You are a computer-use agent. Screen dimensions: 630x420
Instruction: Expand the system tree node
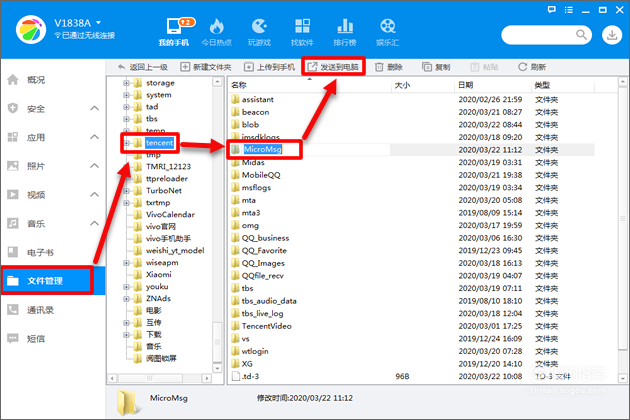(x=126, y=95)
